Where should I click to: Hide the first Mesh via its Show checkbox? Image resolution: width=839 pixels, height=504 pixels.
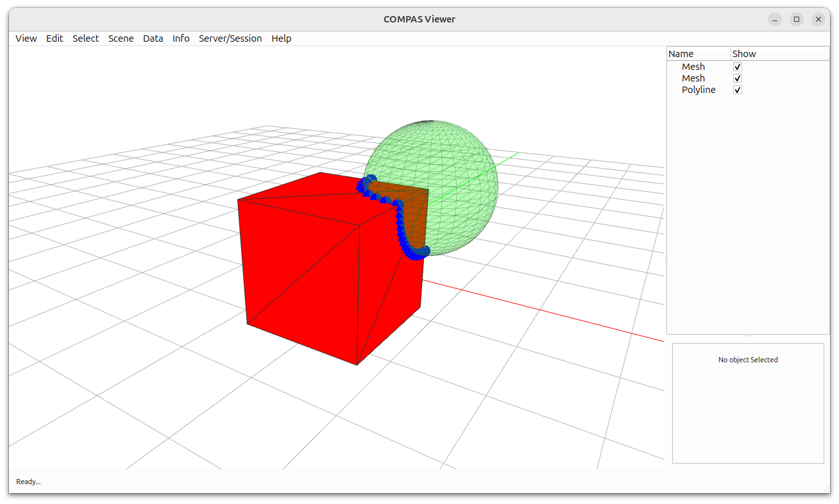737,66
